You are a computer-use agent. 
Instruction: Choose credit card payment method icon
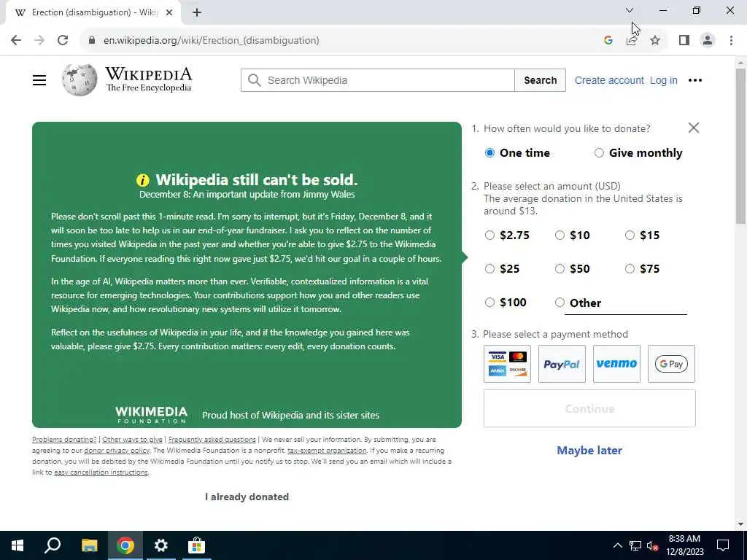(x=507, y=364)
